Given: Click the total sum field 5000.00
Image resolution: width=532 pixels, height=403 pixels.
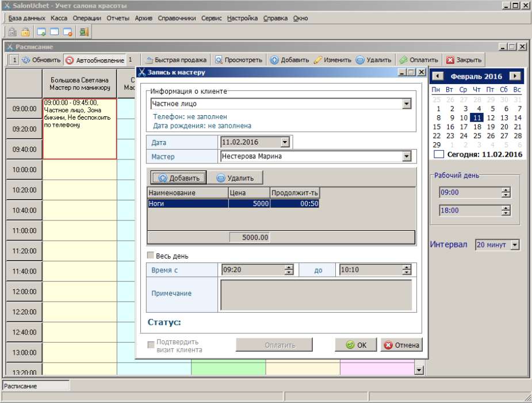Looking at the screenshot, I should pos(250,237).
